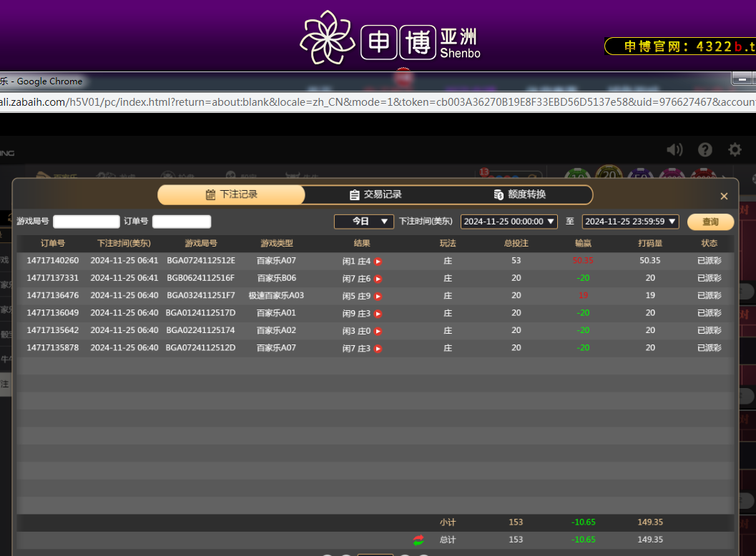
Task: Select the 下注记录 tab
Action: pos(231,194)
